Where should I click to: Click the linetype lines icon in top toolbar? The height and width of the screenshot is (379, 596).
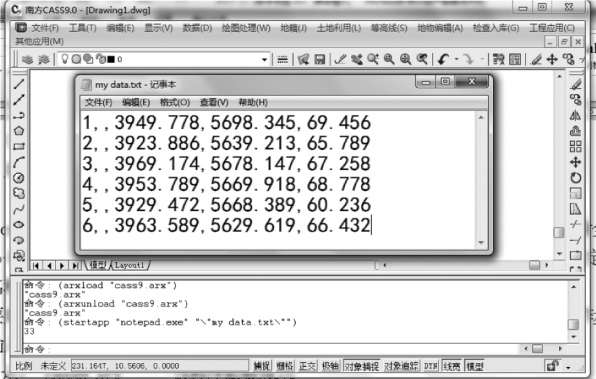282,60
